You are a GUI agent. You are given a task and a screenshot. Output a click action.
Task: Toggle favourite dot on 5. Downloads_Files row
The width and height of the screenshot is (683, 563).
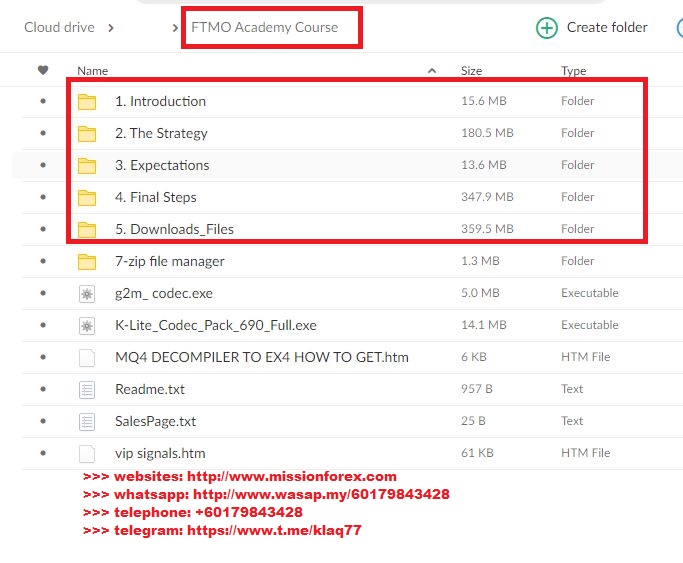pos(43,229)
